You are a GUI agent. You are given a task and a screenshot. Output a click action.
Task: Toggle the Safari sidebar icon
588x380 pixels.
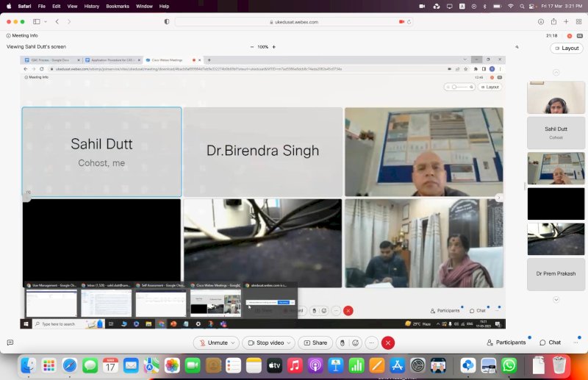pyautogui.click(x=36, y=22)
